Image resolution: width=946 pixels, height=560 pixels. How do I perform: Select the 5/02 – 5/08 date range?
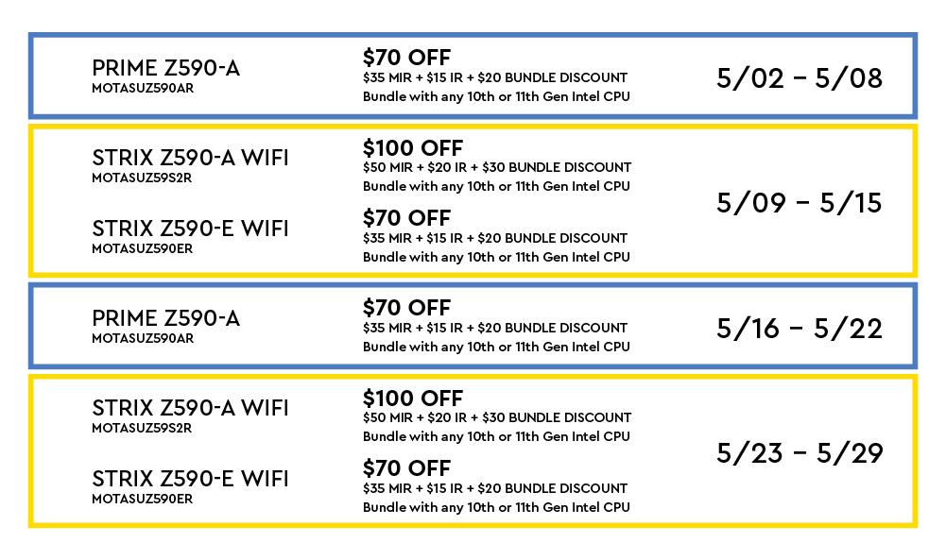799,78
